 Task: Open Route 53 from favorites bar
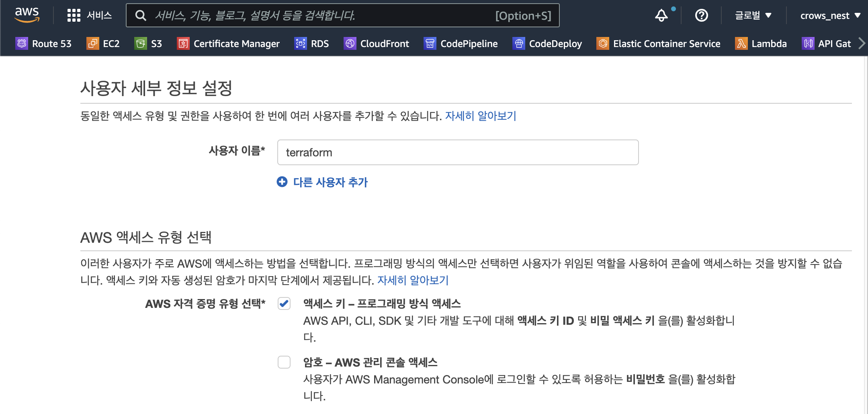point(43,43)
